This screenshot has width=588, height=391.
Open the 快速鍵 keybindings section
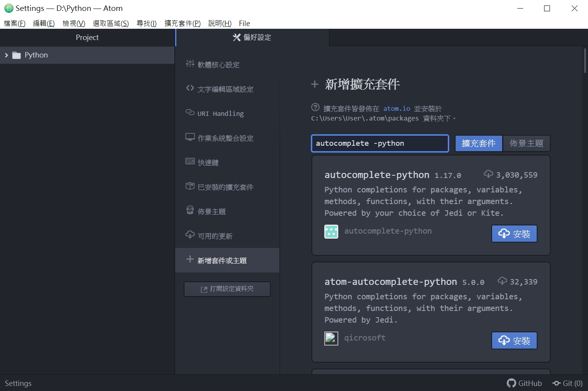tap(208, 162)
